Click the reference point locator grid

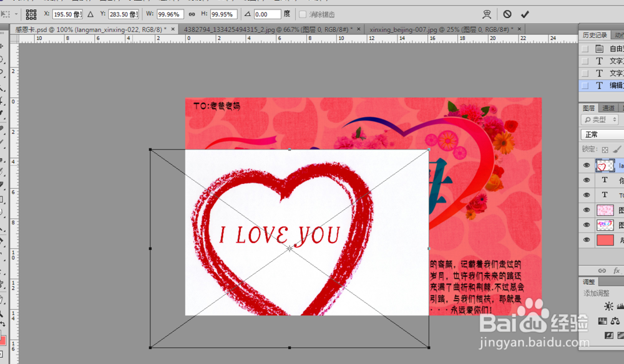[x=31, y=14]
